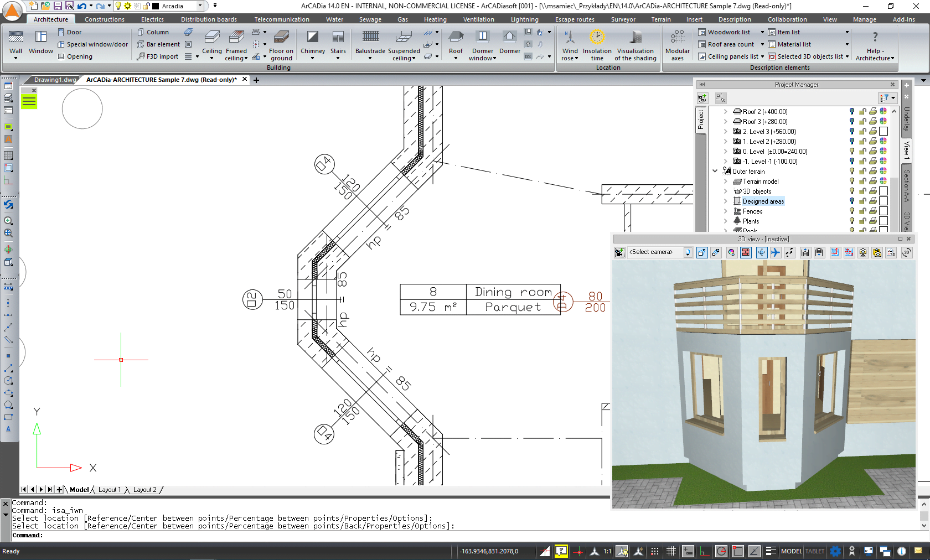Toggle the MODEL button in status bar
Screen dimensions: 930x560
791,551
